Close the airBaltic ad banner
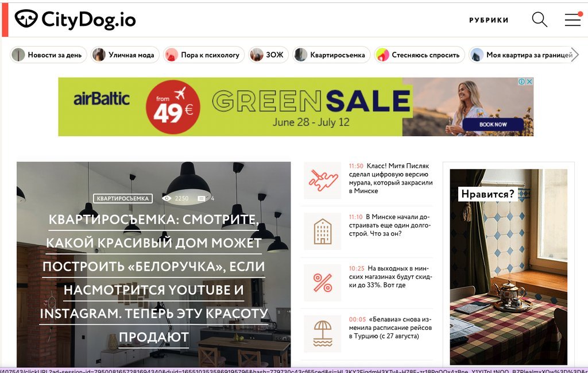The height and width of the screenshot is (373, 588). (529, 82)
